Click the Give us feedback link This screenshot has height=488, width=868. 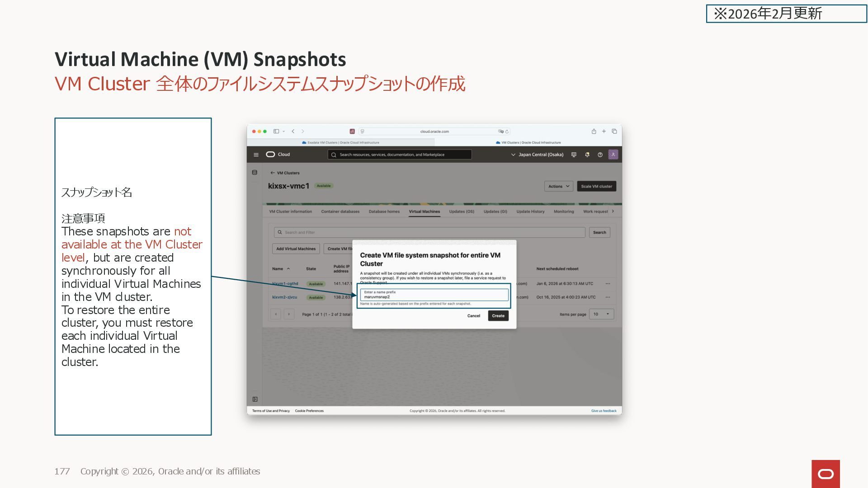(x=604, y=411)
